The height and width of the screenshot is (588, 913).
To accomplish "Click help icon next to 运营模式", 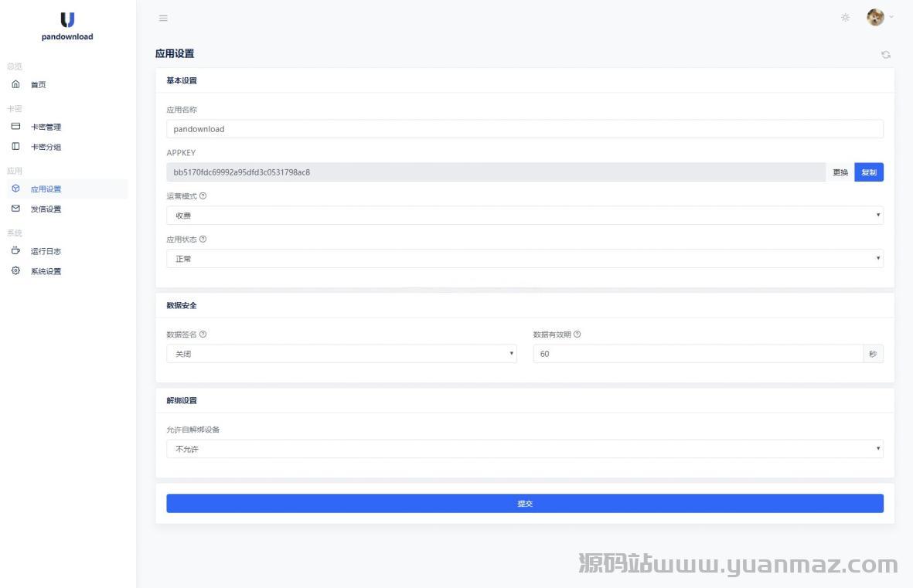I will [x=203, y=196].
